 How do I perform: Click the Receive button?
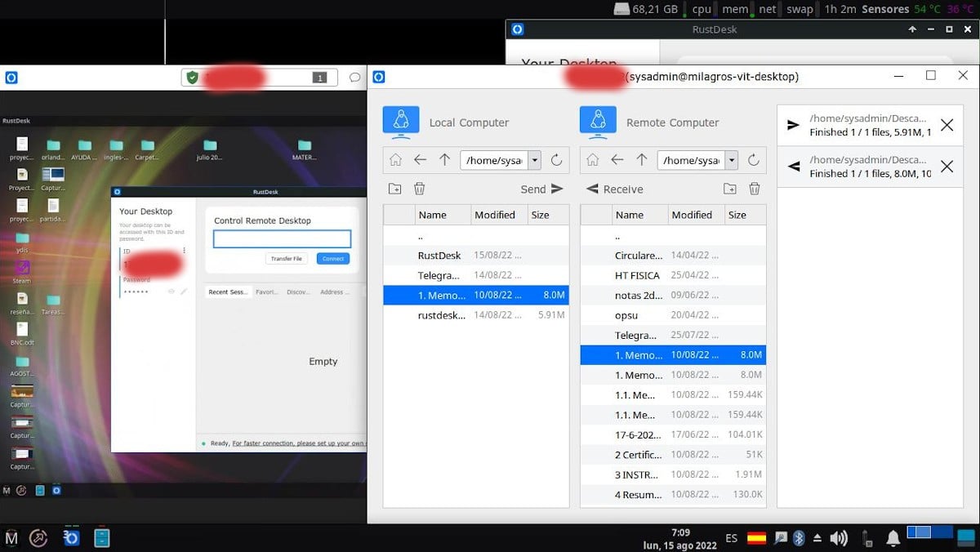(x=615, y=189)
